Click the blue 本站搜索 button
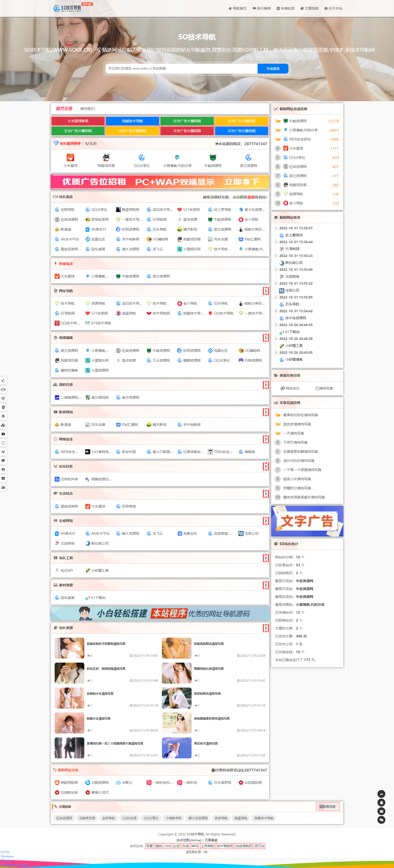 273,68
